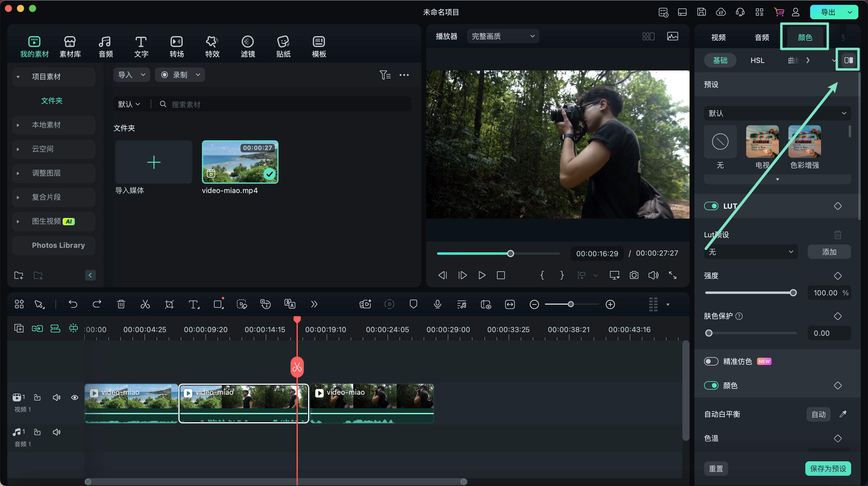This screenshot has width=868, height=486.
Task: Click the 自动 white balance button
Action: [818, 414]
